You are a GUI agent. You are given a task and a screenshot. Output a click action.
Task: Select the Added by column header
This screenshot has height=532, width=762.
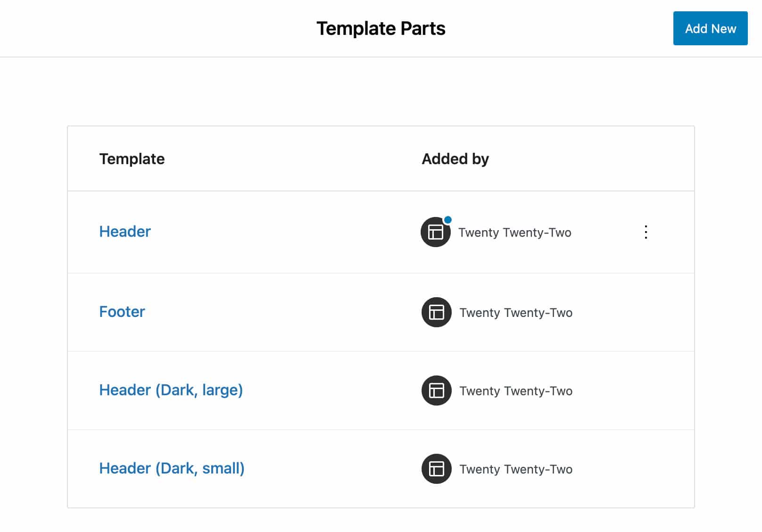pyautogui.click(x=455, y=159)
